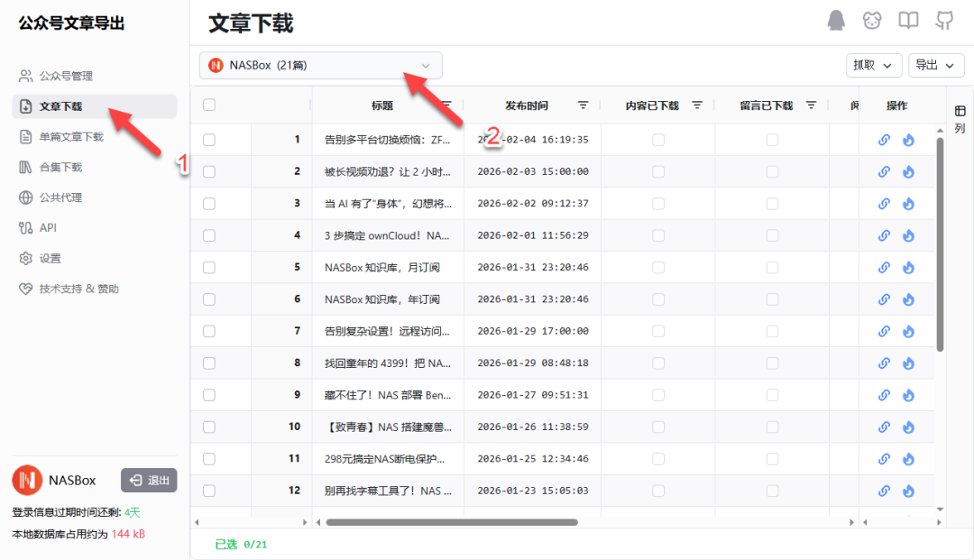Click the filter icon on 发布时间 column
Image resolution: width=974 pixels, height=560 pixels.
[x=583, y=105]
